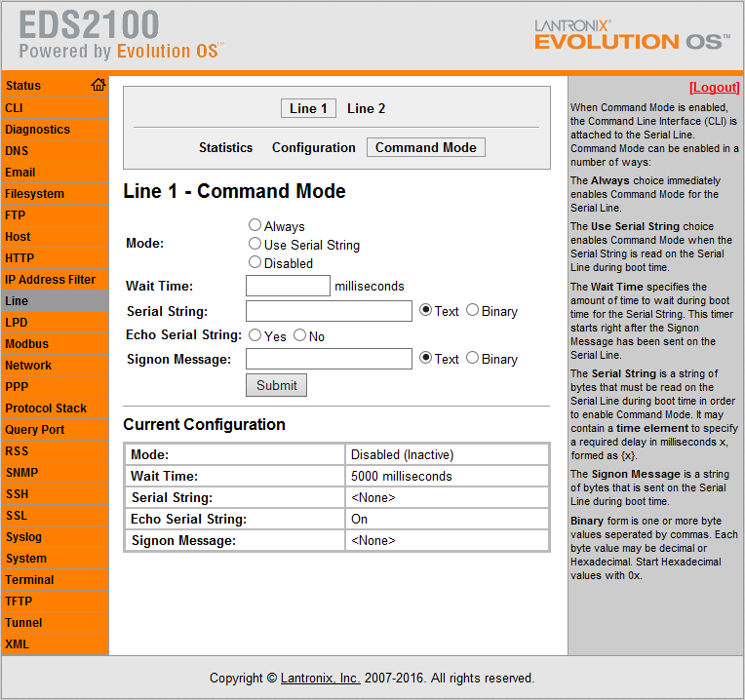Image resolution: width=745 pixels, height=700 pixels.
Task: Choose No for Echo Serial String
Action: click(299, 335)
